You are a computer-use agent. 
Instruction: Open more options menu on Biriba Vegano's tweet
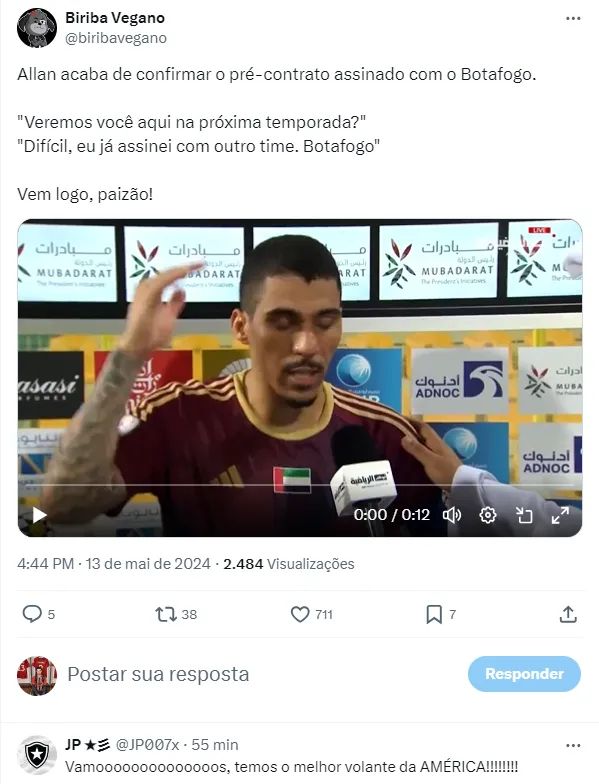point(573,18)
